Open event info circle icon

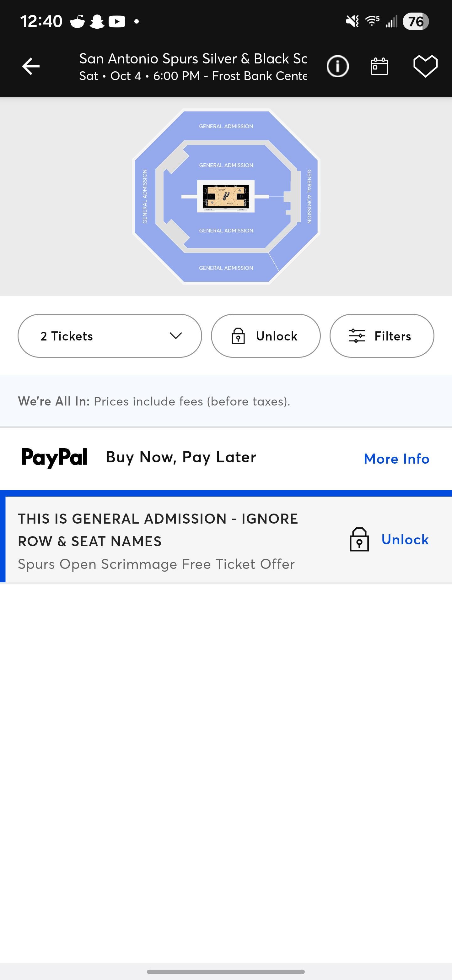pyautogui.click(x=337, y=66)
